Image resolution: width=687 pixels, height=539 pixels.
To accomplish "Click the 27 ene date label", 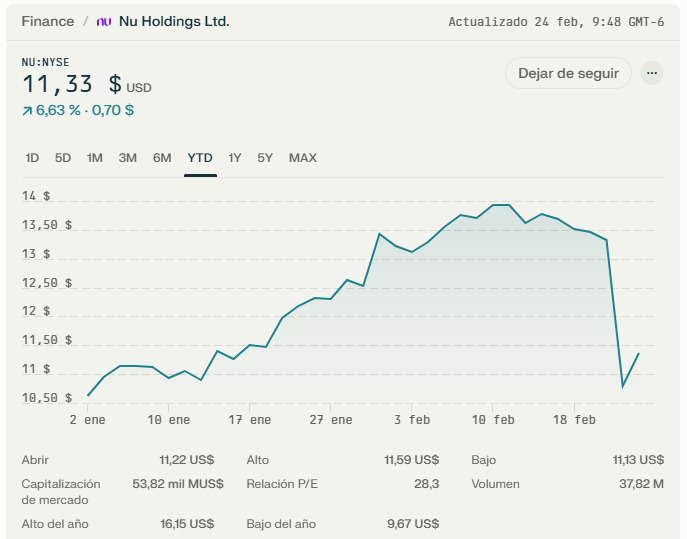I will [x=331, y=420].
